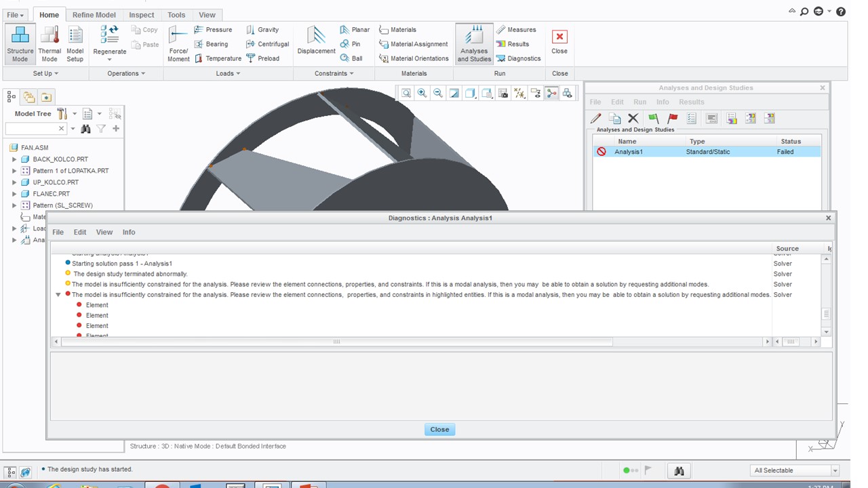Collapse the red insufficiently constrained message
The height and width of the screenshot is (488, 868).
click(x=58, y=295)
